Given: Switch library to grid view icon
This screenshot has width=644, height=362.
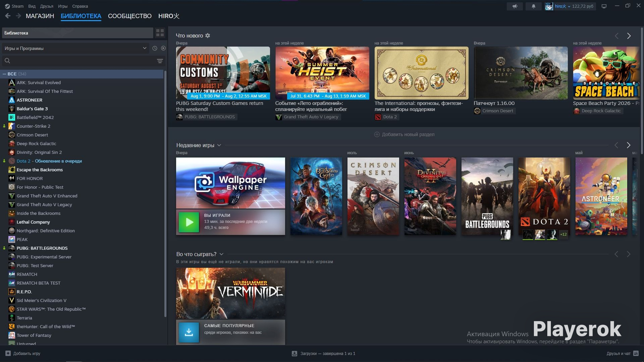Looking at the screenshot, I should click(x=160, y=33).
